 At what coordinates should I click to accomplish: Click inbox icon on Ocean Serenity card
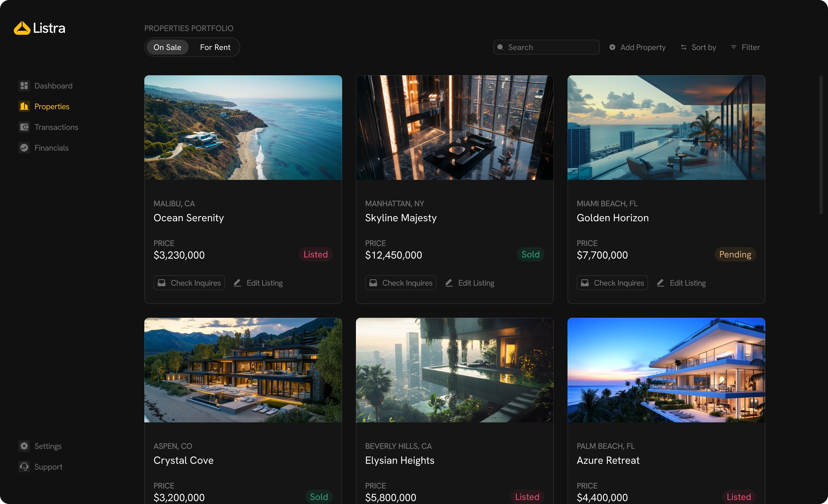point(162,283)
